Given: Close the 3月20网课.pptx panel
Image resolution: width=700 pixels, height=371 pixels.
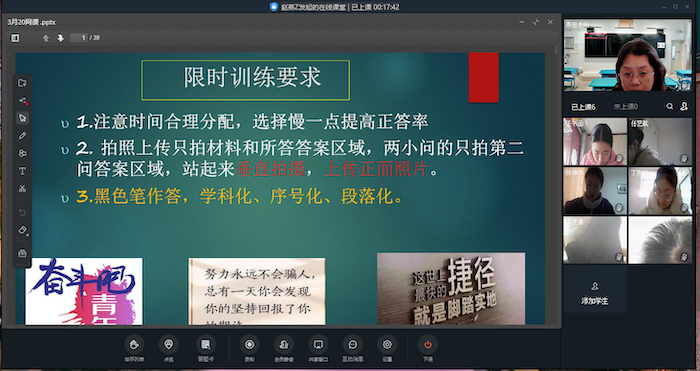Looking at the screenshot, I should 550,22.
